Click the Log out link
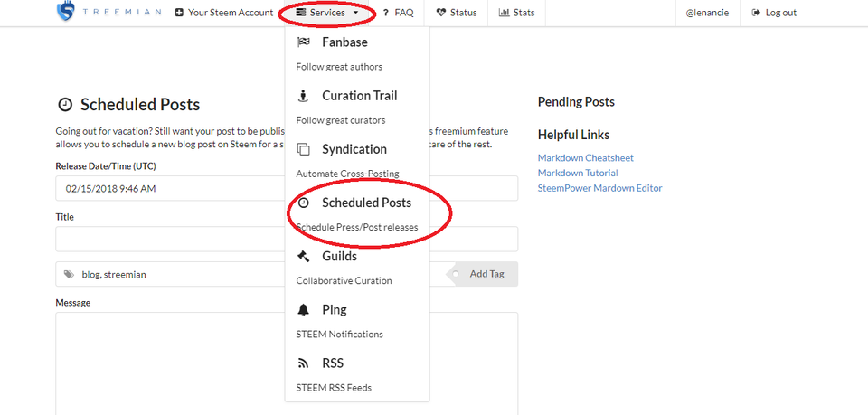Screen dimensions: 868x415 click(774, 12)
